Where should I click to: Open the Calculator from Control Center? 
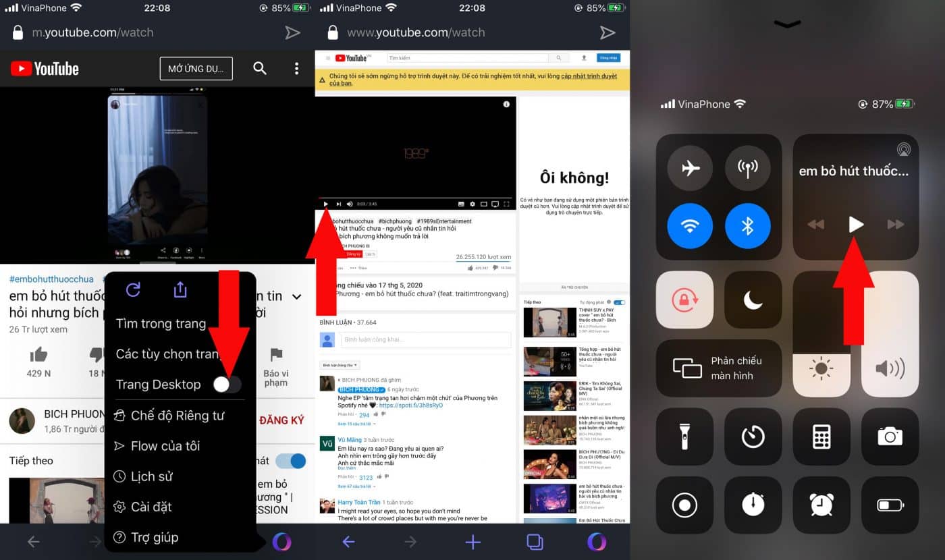pyautogui.click(x=821, y=437)
